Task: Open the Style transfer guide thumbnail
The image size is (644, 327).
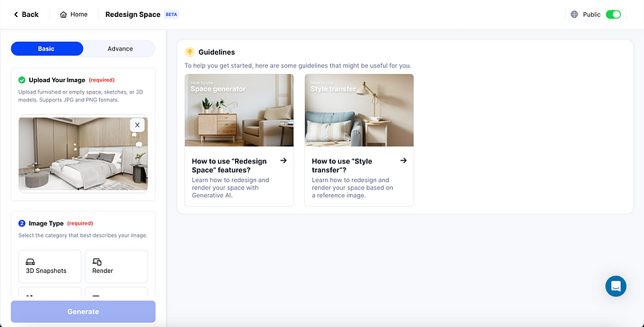Action: 359,110
